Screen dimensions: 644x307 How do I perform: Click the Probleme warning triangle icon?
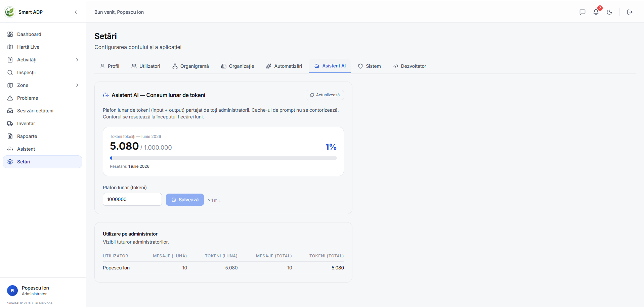(10, 98)
